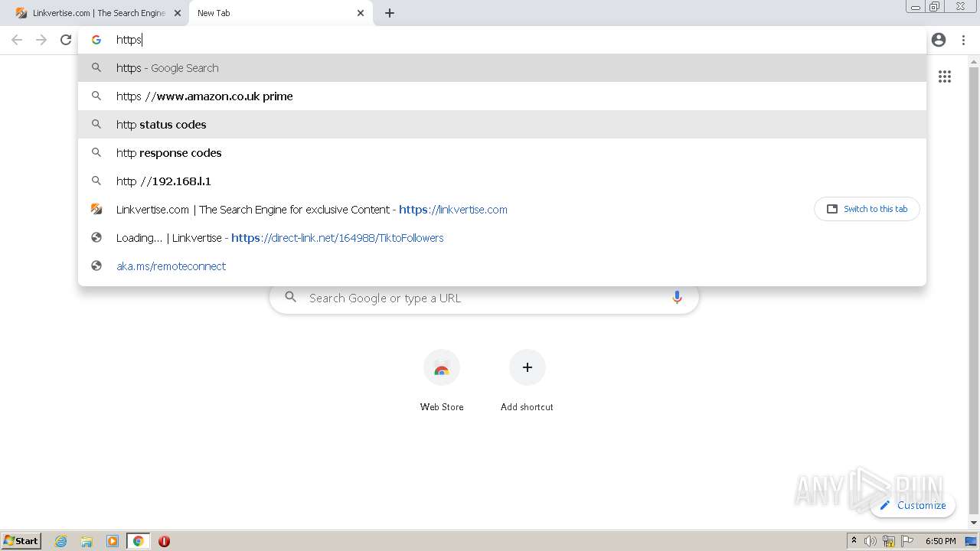Screen dimensions: 980x551
Task: Start voice search with the microphone icon
Action: tap(677, 298)
